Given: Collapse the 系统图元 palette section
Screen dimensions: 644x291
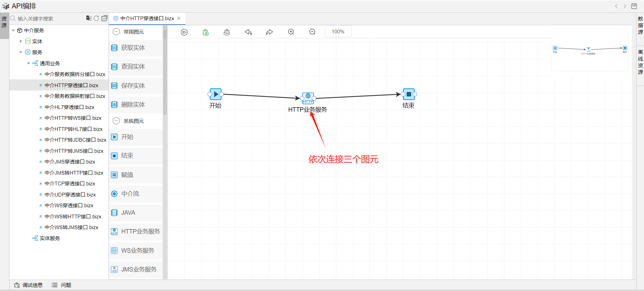Looking at the screenshot, I should tap(116, 121).
